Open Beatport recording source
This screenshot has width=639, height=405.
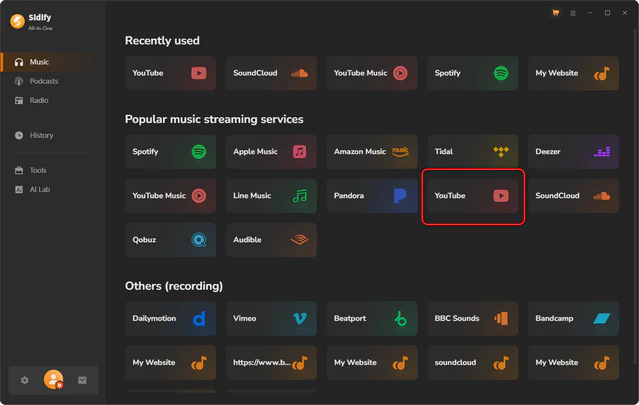pos(372,318)
